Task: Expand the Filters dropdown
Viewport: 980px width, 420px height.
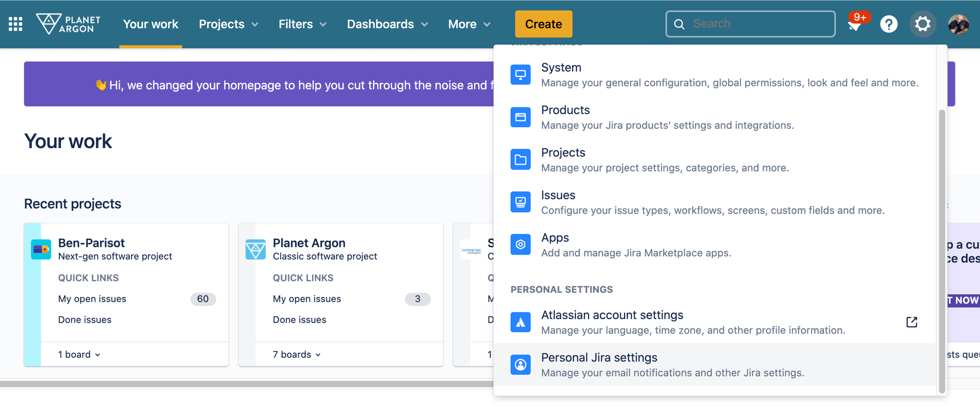Action: tap(302, 24)
